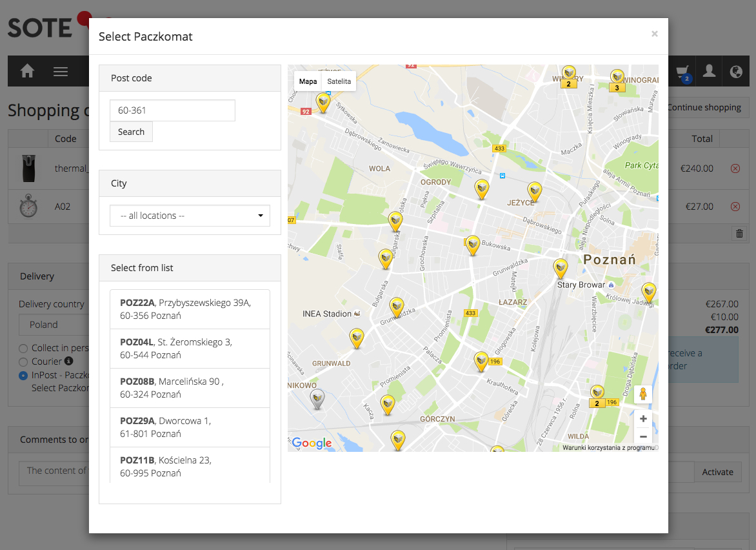Viewport: 756px width, 550px height.
Task: Click the Poznań city label on the map
Action: pyautogui.click(x=610, y=260)
